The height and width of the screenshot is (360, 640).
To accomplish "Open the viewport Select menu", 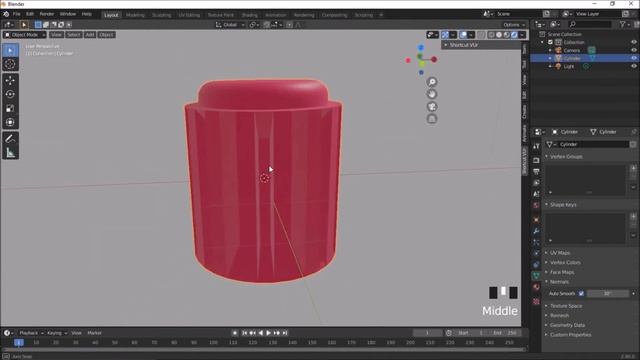I will 73,35.
